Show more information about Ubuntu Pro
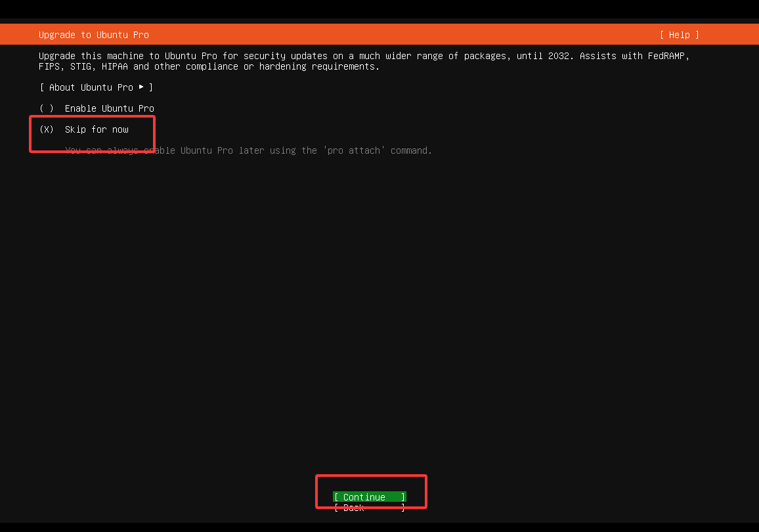Screen dimensions: 759x532 96,87
